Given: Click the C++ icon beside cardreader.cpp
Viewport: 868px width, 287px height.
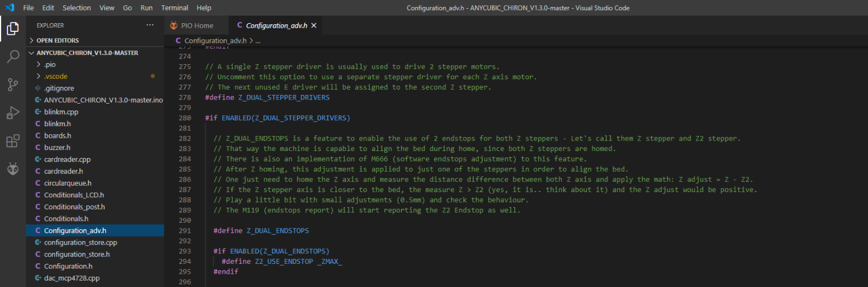Looking at the screenshot, I should [38, 159].
